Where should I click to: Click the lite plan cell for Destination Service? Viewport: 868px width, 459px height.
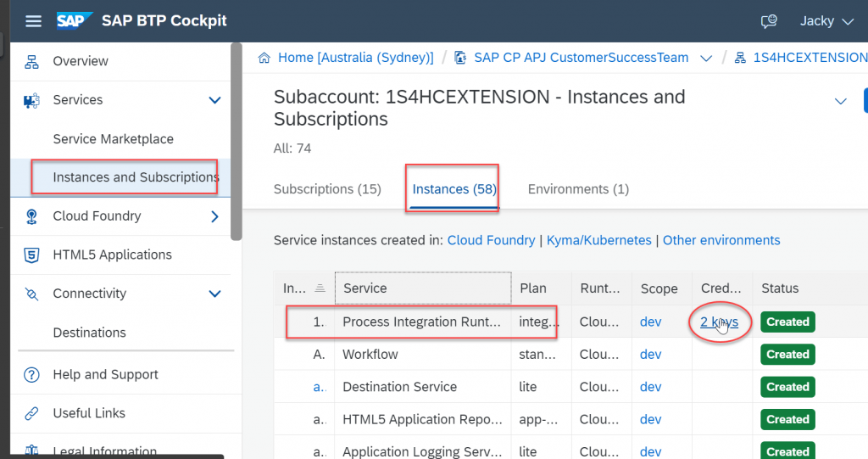pyautogui.click(x=527, y=387)
